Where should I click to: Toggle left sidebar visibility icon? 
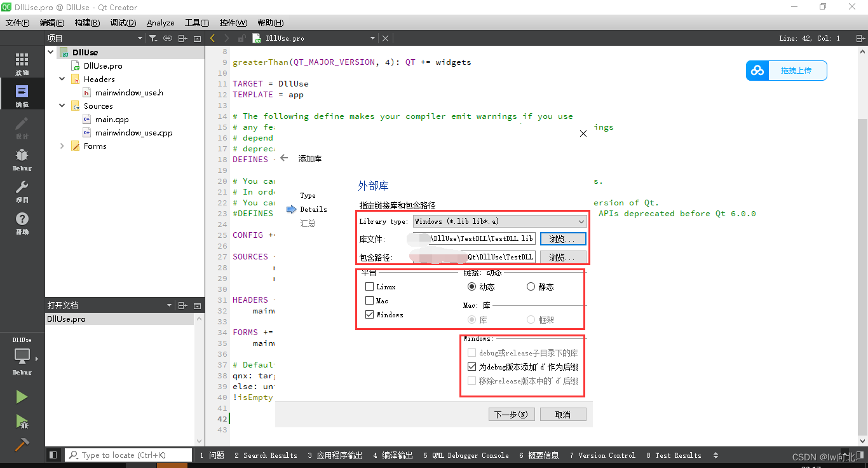coord(53,455)
